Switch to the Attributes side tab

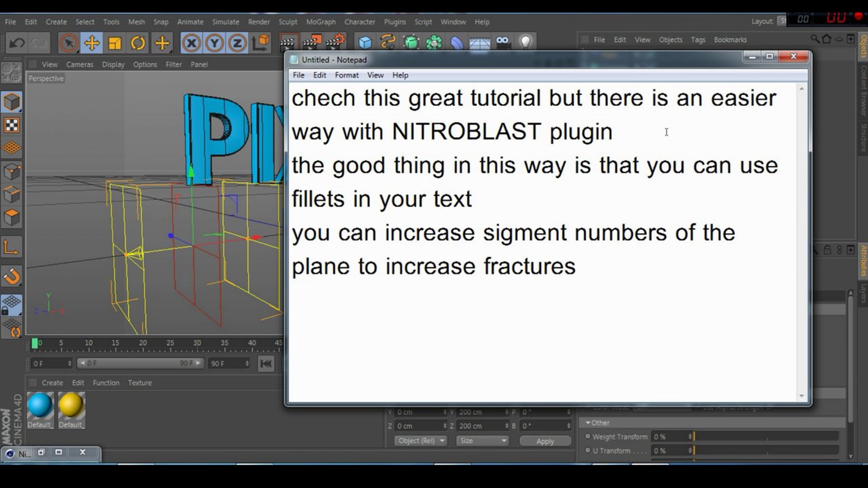click(863, 261)
